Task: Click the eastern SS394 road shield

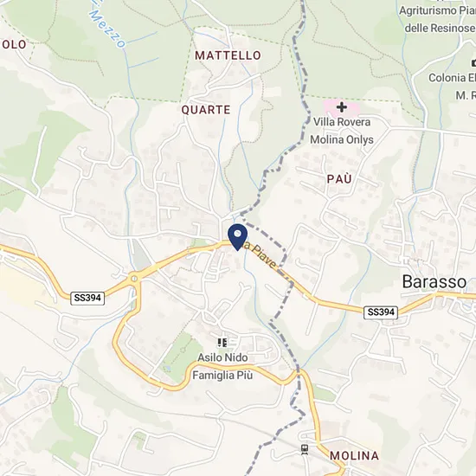Action: pyautogui.click(x=381, y=312)
